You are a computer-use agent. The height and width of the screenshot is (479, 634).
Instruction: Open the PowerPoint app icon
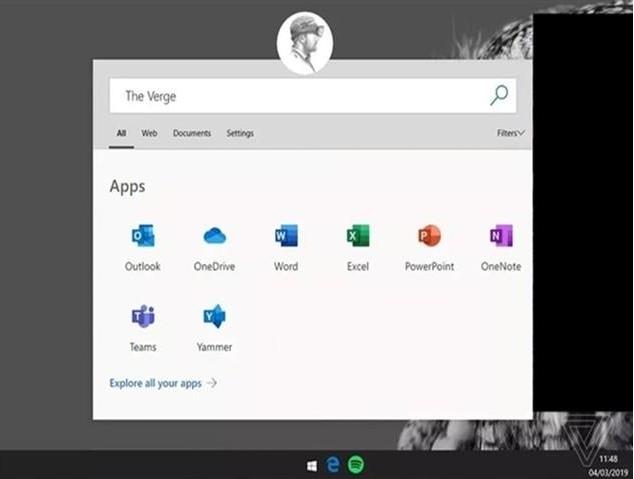tap(429, 237)
